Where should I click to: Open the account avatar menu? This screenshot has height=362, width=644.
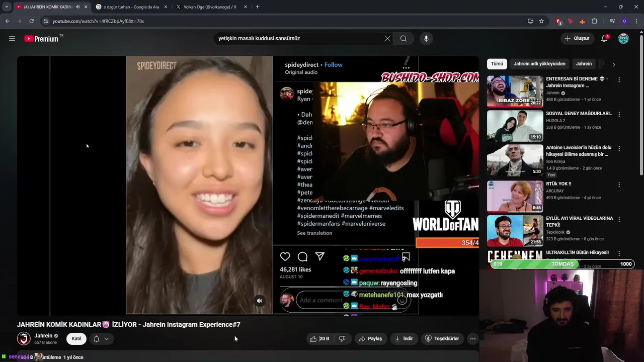click(x=623, y=39)
